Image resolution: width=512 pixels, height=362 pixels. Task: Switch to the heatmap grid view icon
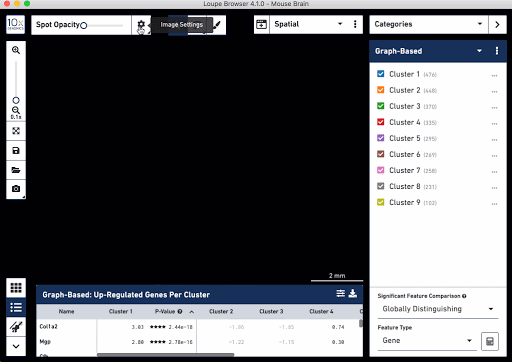16,287
